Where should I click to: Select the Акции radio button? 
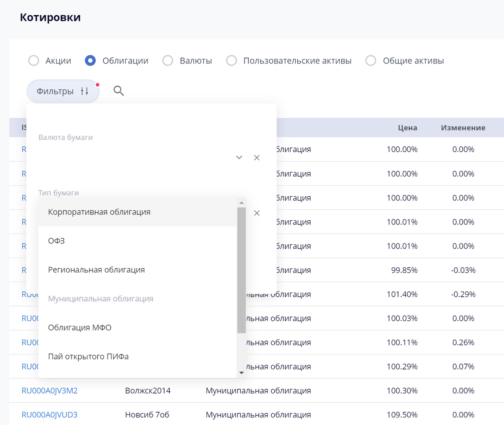click(34, 61)
